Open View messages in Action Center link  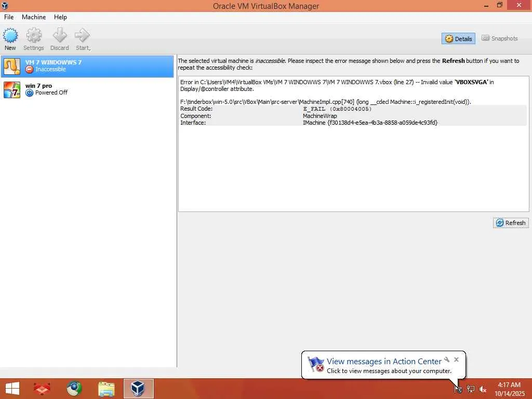coord(384,362)
